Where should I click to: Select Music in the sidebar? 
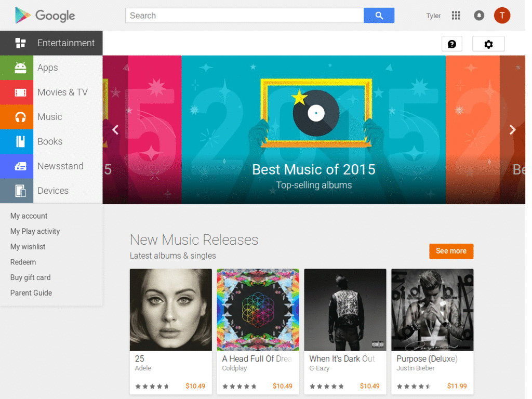point(49,117)
